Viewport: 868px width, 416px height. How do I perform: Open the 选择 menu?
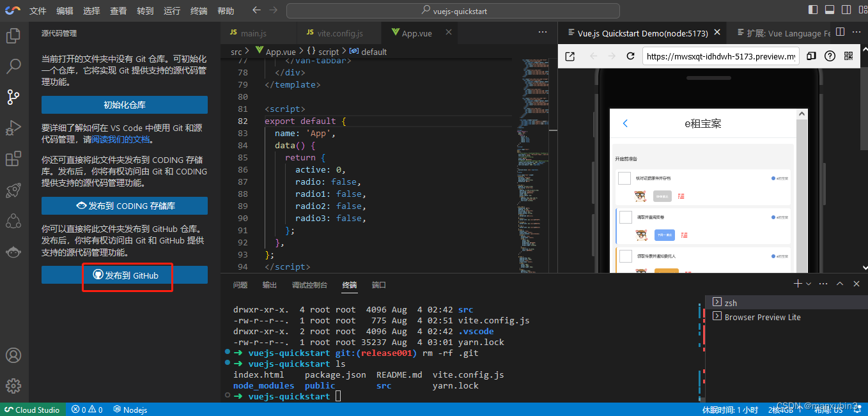91,11
